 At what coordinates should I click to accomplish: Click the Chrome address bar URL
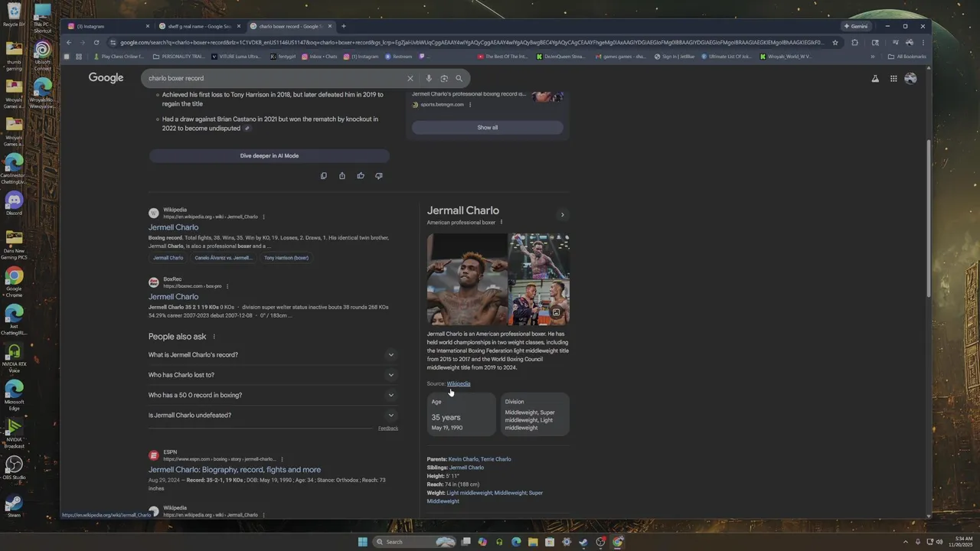click(x=471, y=42)
